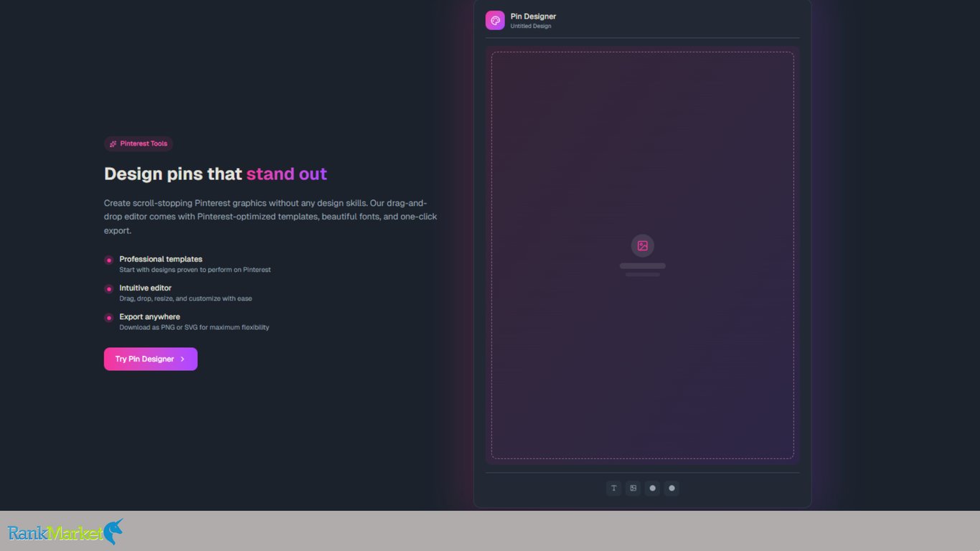Click the sparkle icon in Pinterest Tools badge

[x=113, y=144]
